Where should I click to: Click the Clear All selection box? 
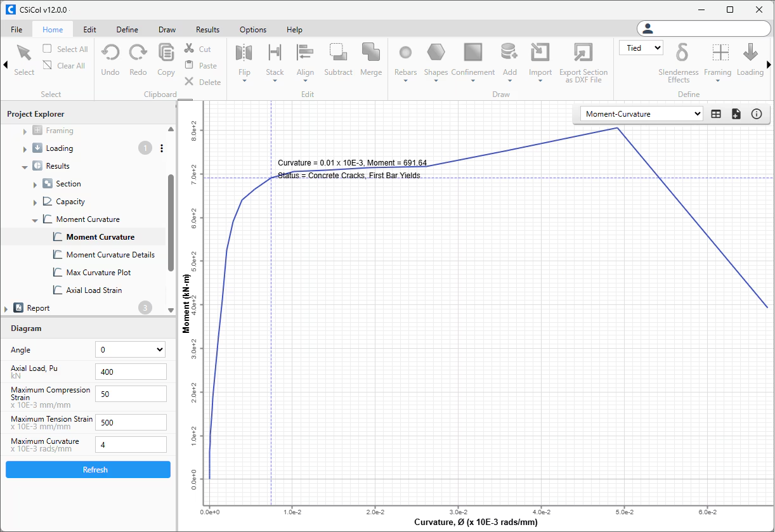click(x=48, y=65)
